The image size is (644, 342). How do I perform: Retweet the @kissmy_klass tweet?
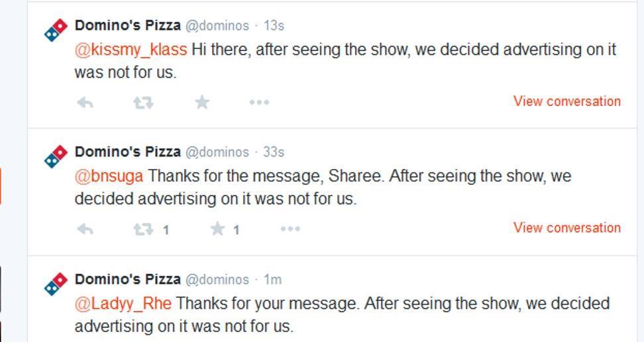click(143, 103)
